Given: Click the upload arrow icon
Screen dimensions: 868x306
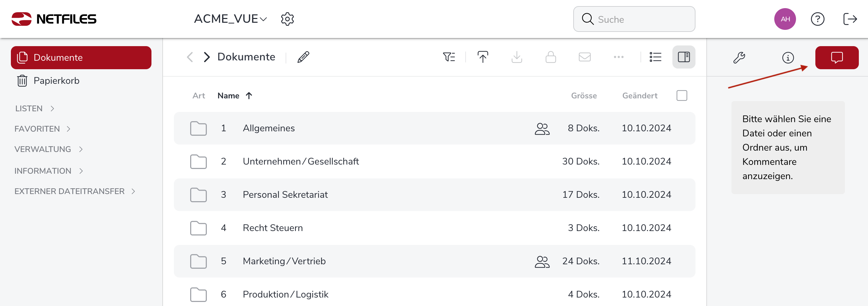Looking at the screenshot, I should (483, 57).
